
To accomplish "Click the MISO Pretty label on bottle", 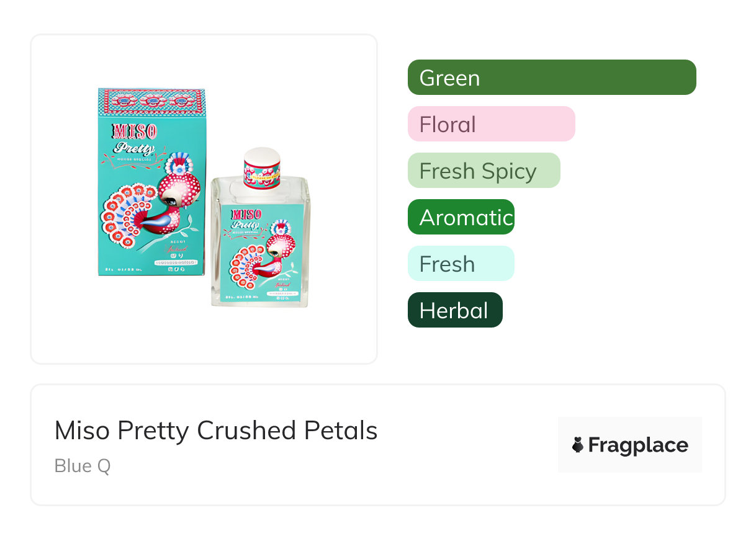I will pyautogui.click(x=246, y=218).
